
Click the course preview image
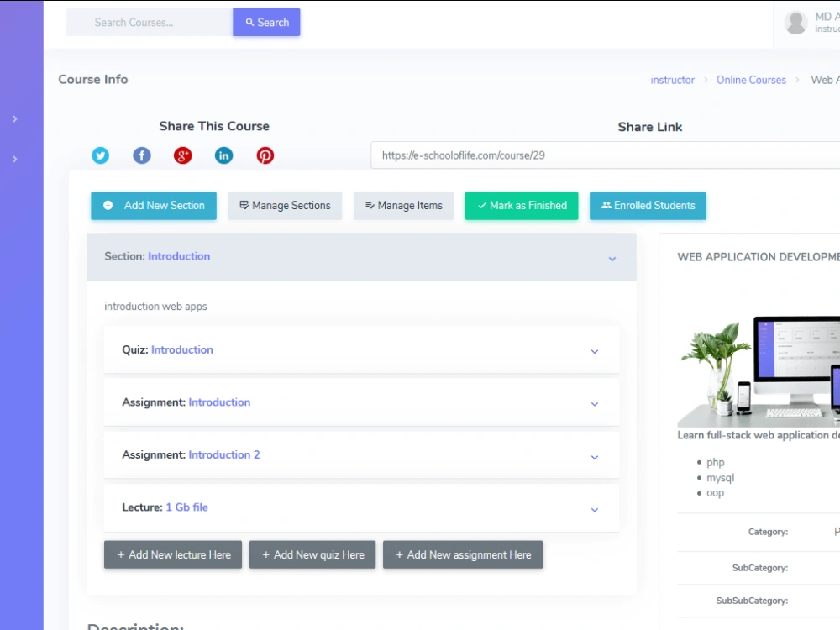point(759,371)
